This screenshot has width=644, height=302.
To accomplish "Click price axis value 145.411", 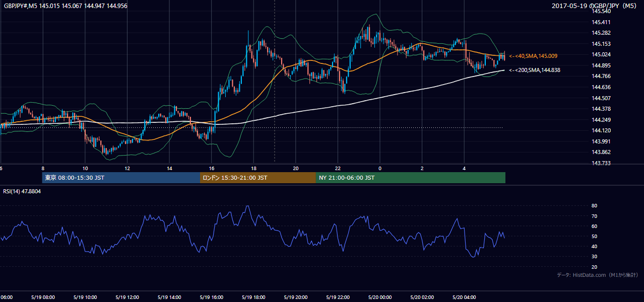I will 602,22.
